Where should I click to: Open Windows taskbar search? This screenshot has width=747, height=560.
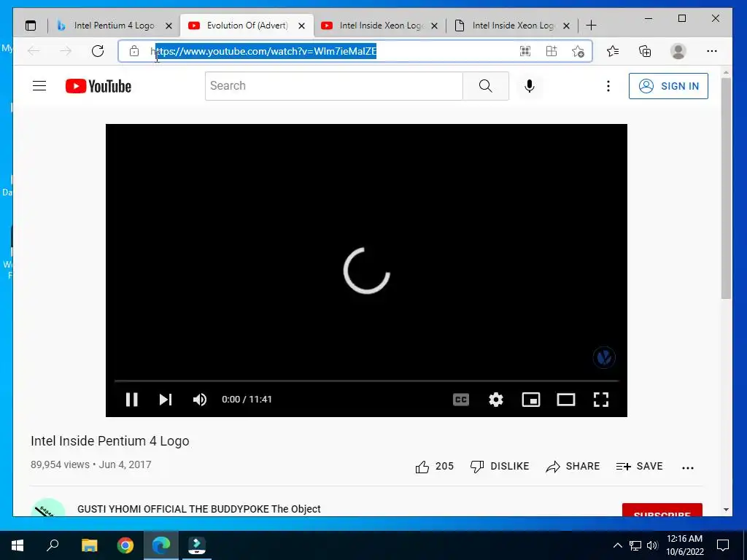coord(53,545)
